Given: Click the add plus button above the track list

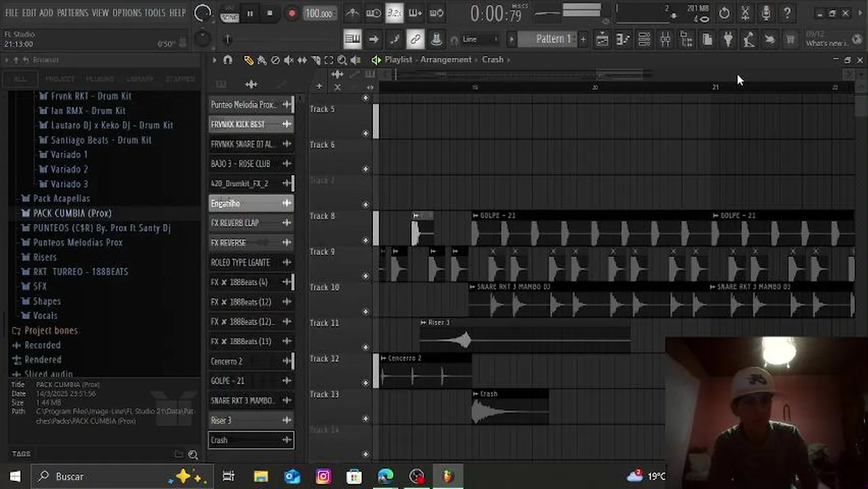Looking at the screenshot, I should click(x=319, y=86).
